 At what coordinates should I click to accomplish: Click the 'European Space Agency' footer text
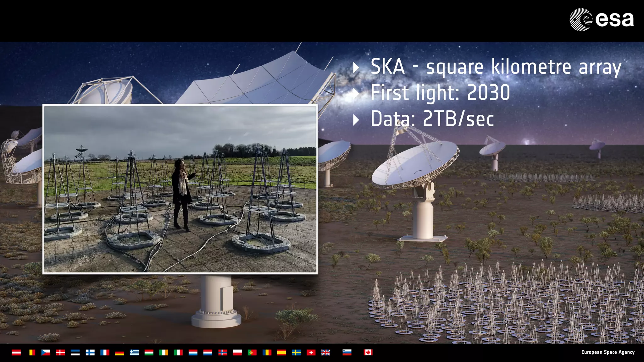point(608,352)
